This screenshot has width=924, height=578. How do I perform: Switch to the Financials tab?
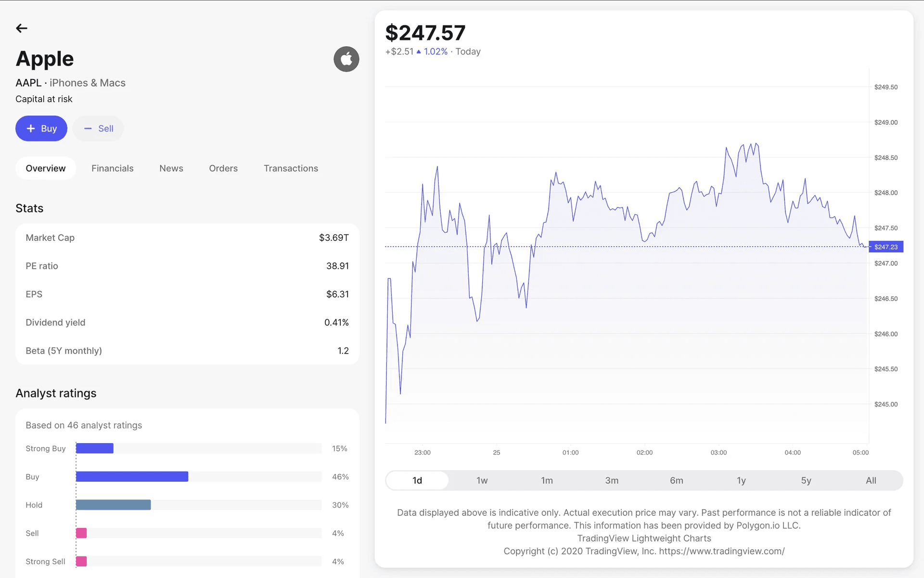click(x=113, y=169)
